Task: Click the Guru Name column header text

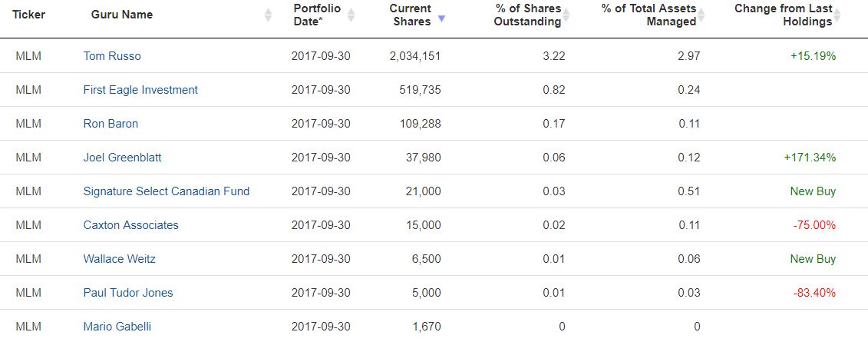Action: (x=122, y=15)
